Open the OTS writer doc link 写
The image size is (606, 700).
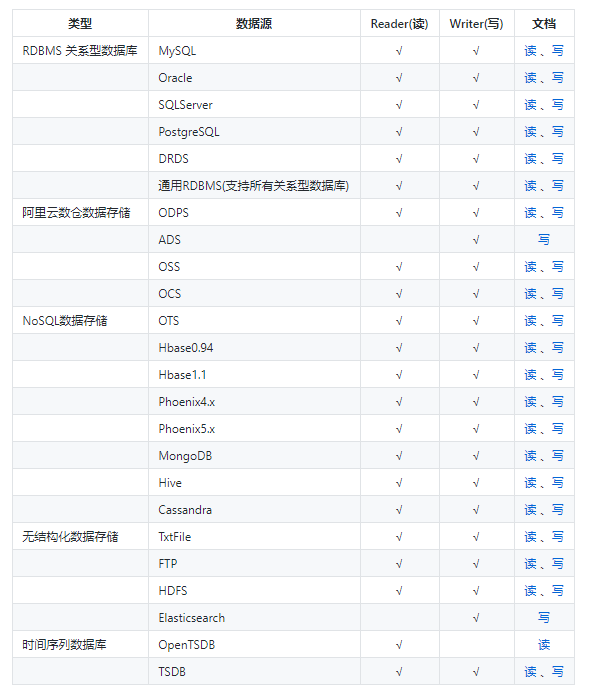[x=557, y=321]
